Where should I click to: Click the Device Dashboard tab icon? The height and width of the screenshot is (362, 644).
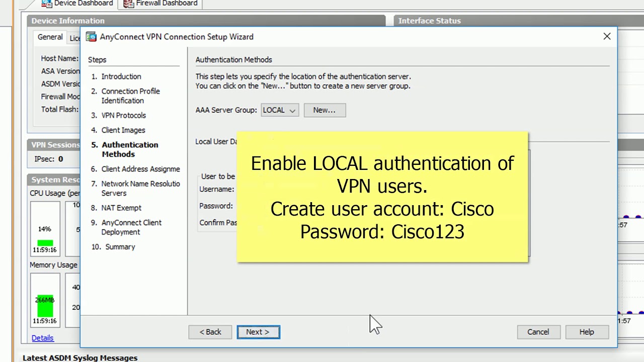tap(47, 4)
